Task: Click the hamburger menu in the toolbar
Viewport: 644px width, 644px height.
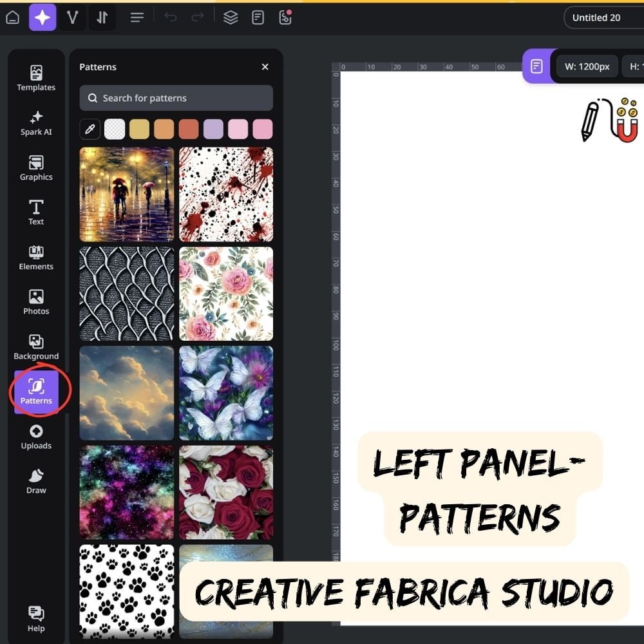Action: pyautogui.click(x=137, y=17)
